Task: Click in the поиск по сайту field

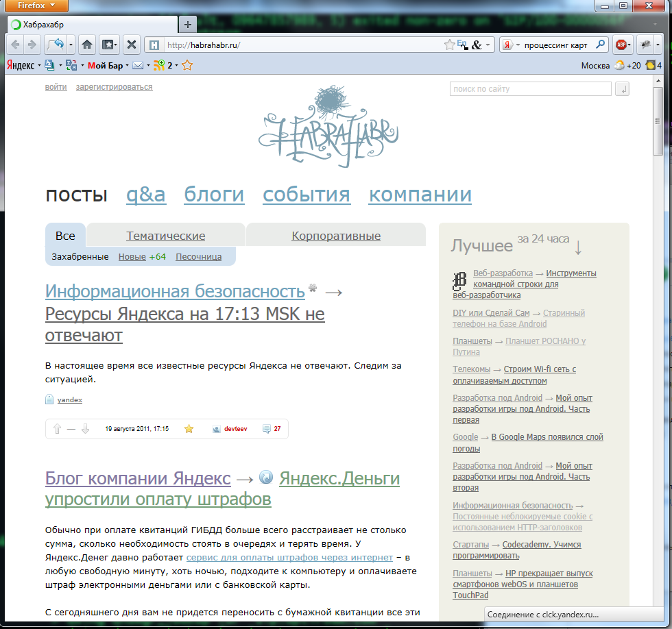Action: click(531, 89)
